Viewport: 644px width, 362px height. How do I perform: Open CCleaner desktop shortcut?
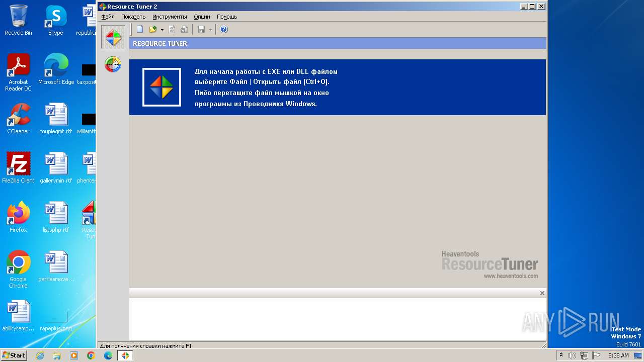18,119
